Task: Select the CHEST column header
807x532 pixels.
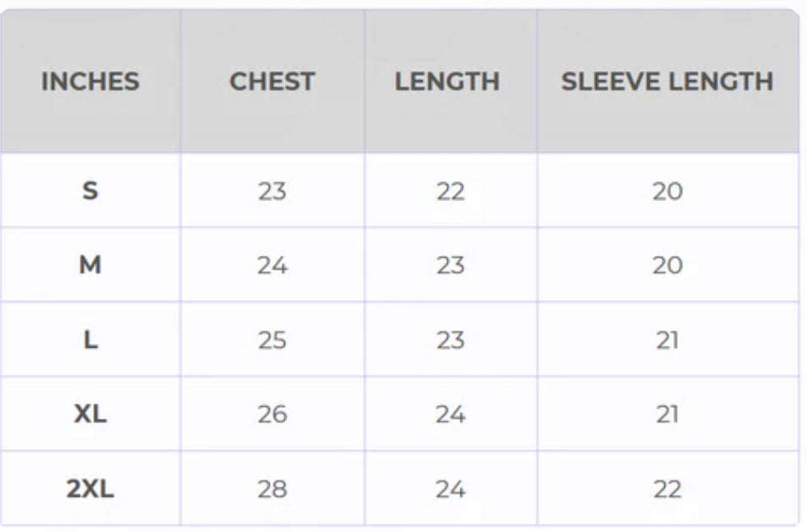Action: tap(272, 81)
